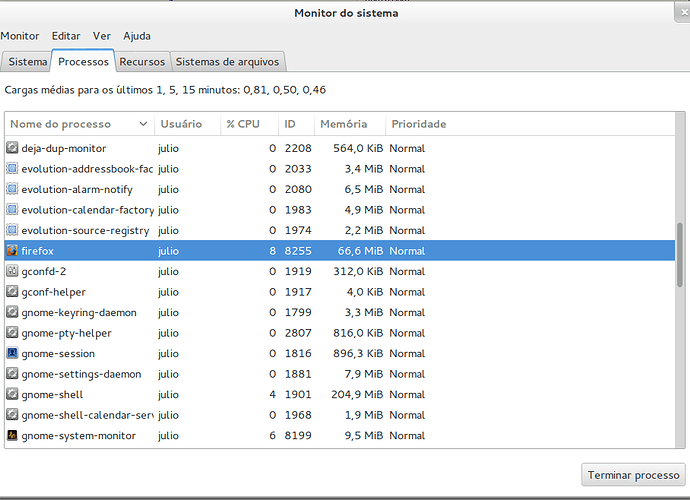Click the evolution-calendar-factory process icon

coord(12,210)
